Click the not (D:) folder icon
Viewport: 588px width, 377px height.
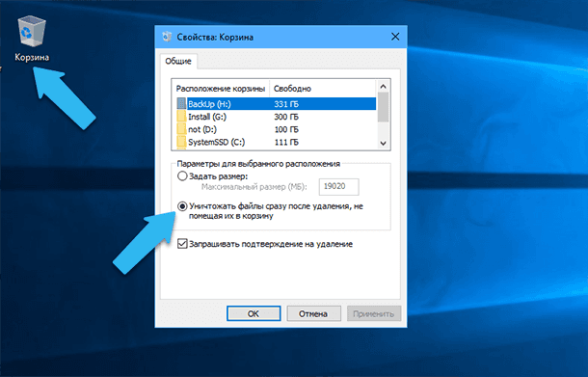click(x=181, y=129)
